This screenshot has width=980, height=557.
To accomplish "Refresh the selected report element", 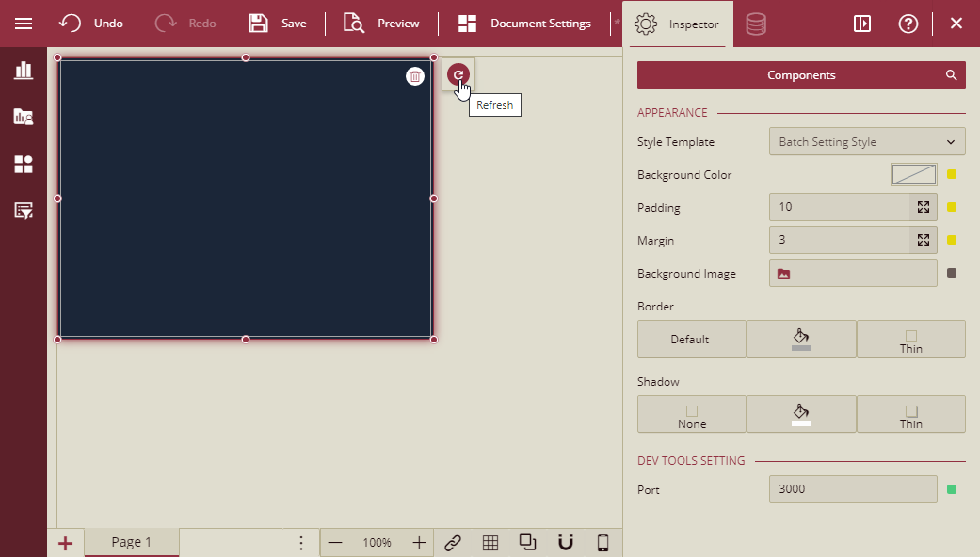I will coord(458,74).
